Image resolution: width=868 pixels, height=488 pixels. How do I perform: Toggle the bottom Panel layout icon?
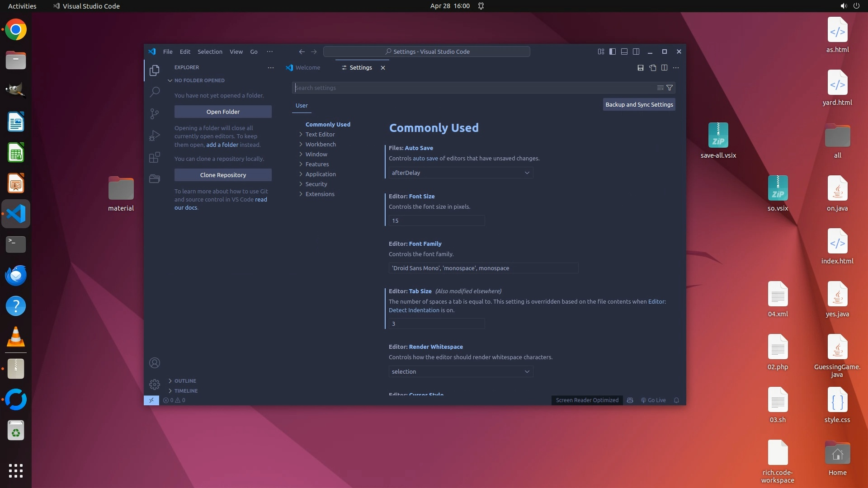point(624,52)
